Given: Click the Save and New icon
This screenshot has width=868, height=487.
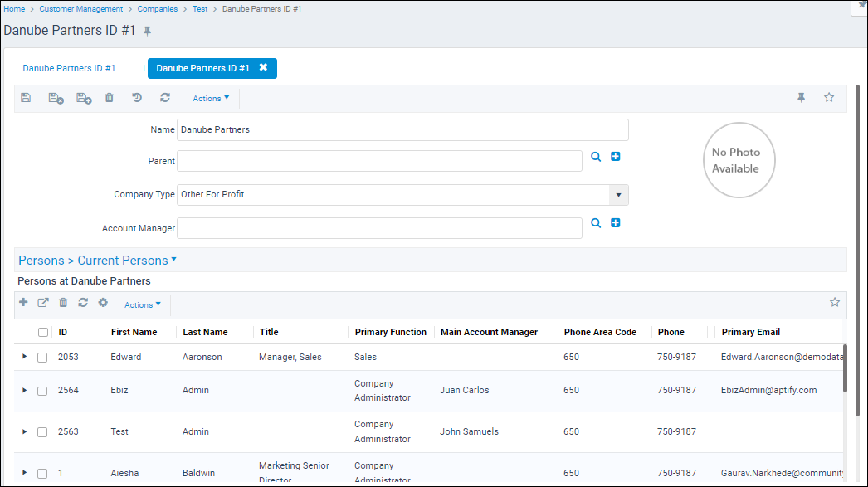Looking at the screenshot, I should (x=84, y=98).
